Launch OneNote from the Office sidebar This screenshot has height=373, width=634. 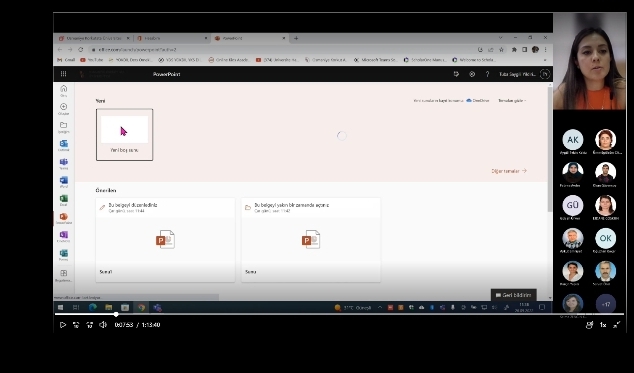pos(63,237)
